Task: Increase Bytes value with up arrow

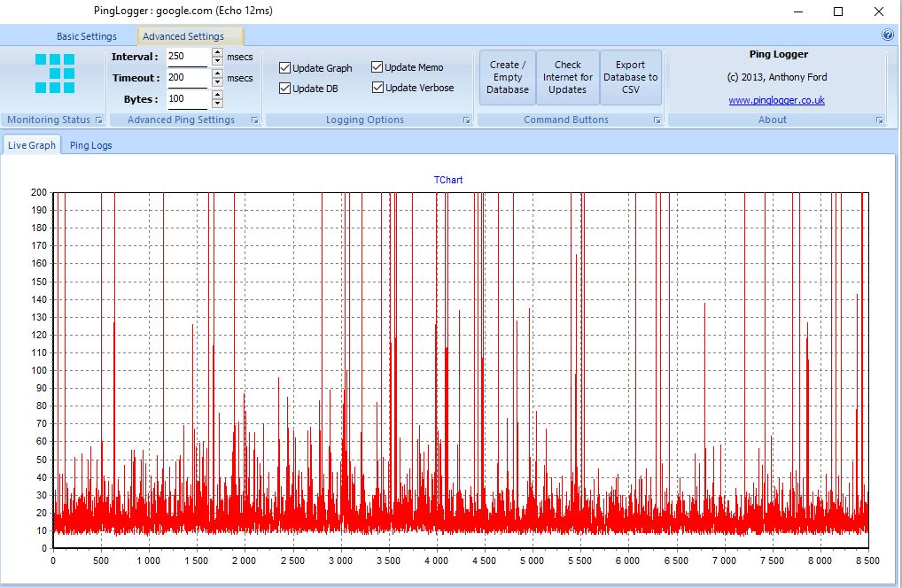Action: [x=218, y=95]
